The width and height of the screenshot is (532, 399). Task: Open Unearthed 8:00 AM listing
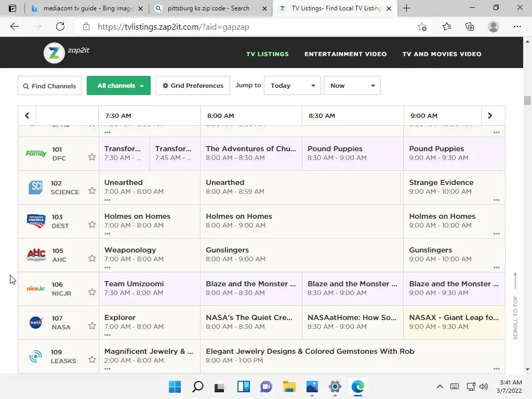click(x=300, y=187)
